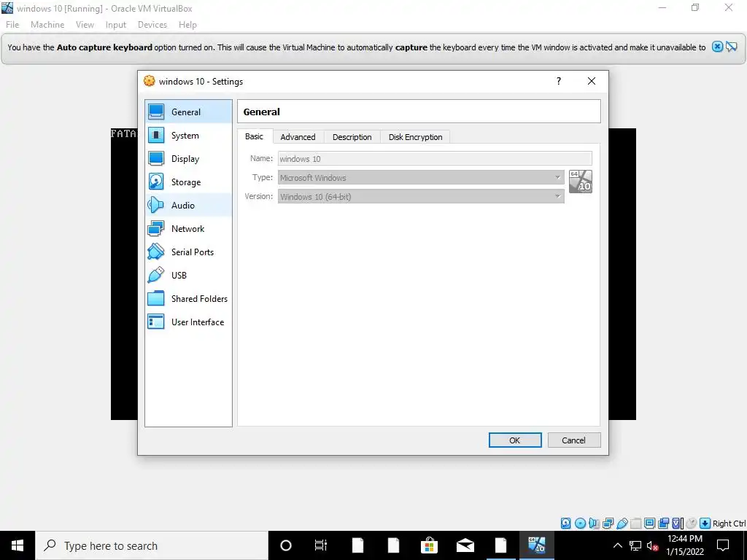This screenshot has width=747, height=560.
Task: Open the System settings category
Action: pos(188,135)
